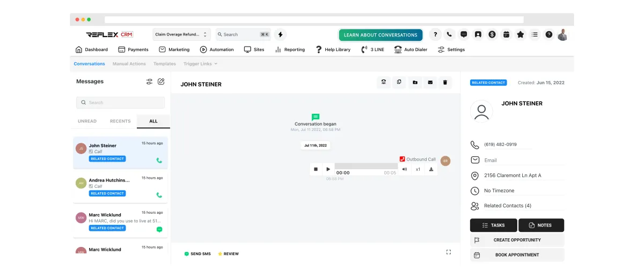This screenshot has height=277, width=644.
Task: Click the phone dialer icon in top bar
Action: coord(449,34)
